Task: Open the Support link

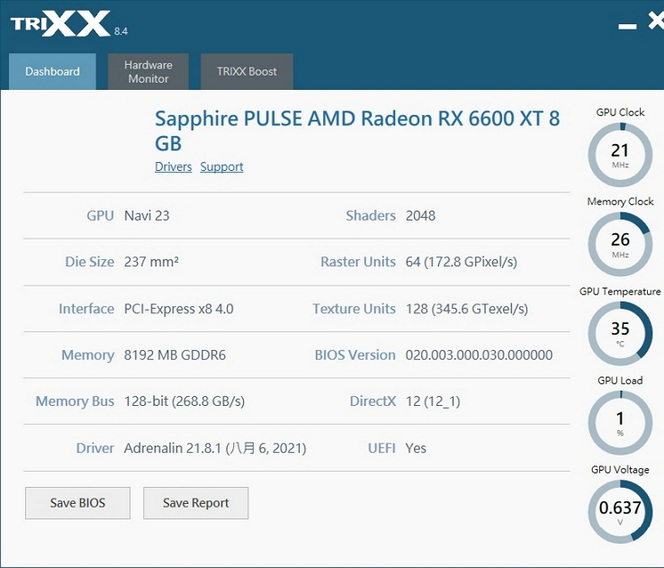Action: pyautogui.click(x=221, y=166)
